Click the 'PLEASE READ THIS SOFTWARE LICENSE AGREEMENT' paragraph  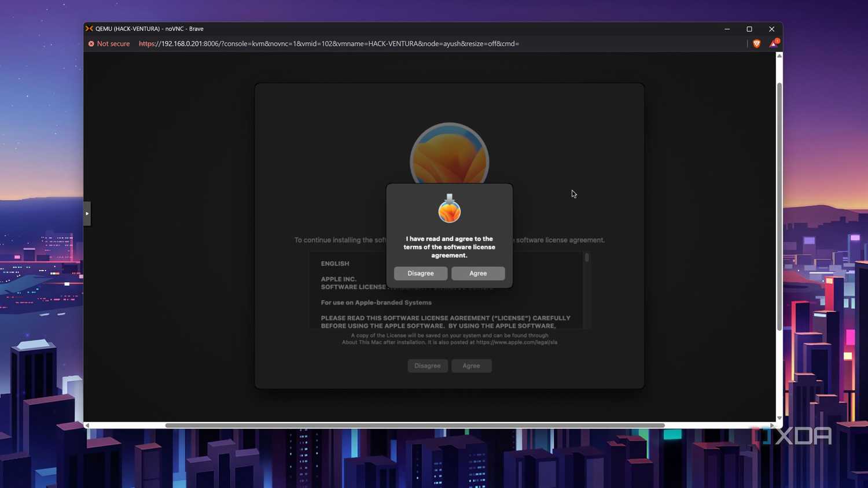(x=446, y=322)
